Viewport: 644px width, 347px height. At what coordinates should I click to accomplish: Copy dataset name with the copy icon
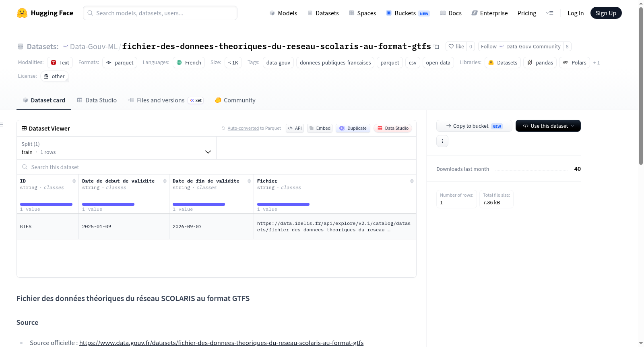(x=436, y=46)
